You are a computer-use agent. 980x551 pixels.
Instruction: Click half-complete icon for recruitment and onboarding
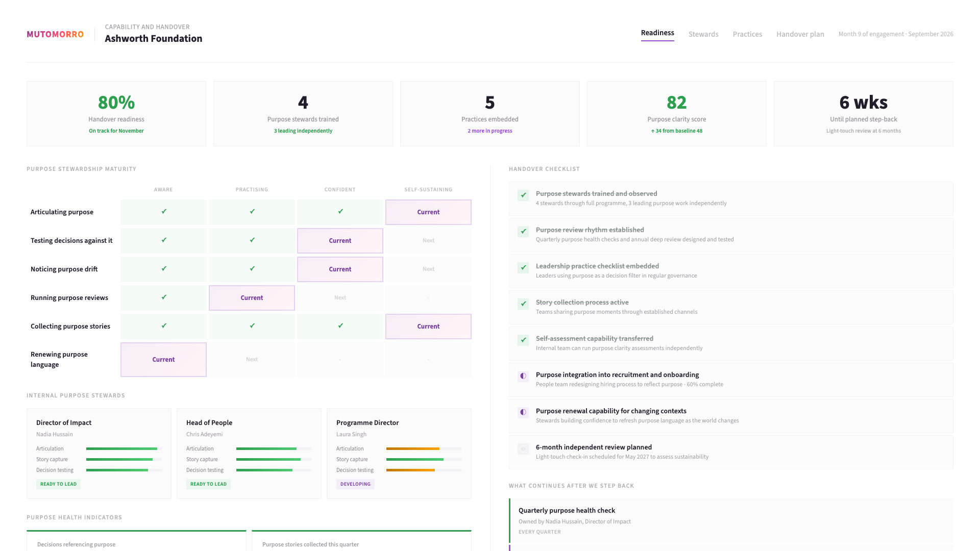[523, 376]
